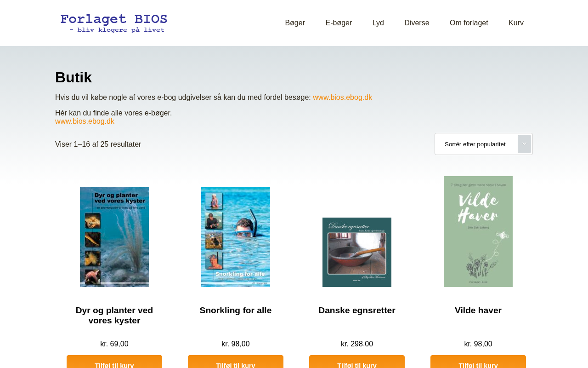The image size is (588, 368).
Task: Click the Snorkling for alle title link
Action: pyautogui.click(x=236, y=310)
